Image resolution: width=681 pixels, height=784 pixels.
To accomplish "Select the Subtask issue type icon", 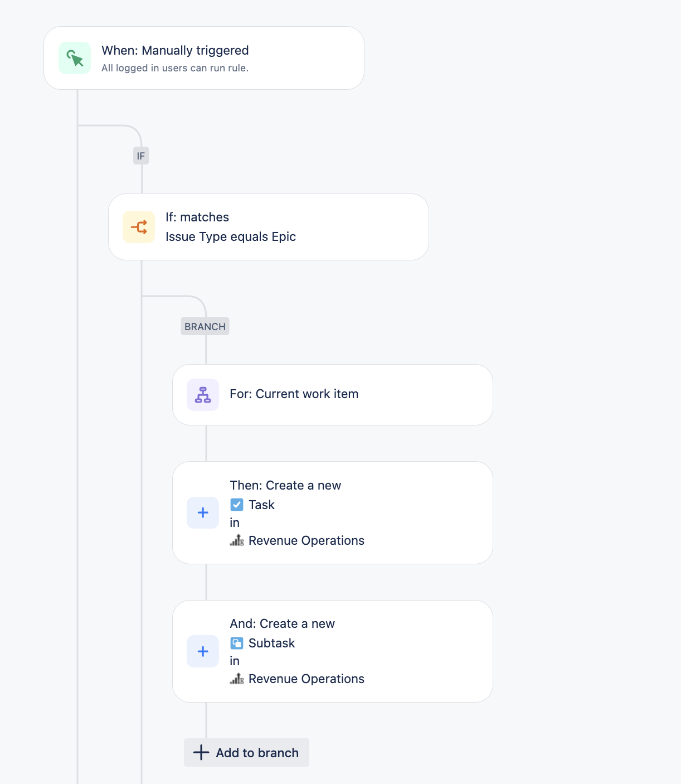I will (237, 642).
